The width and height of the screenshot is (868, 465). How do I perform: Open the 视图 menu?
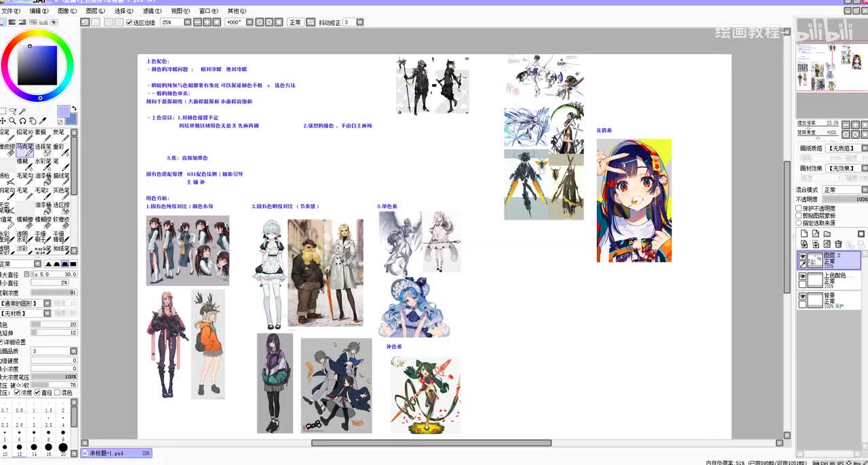coord(180,11)
